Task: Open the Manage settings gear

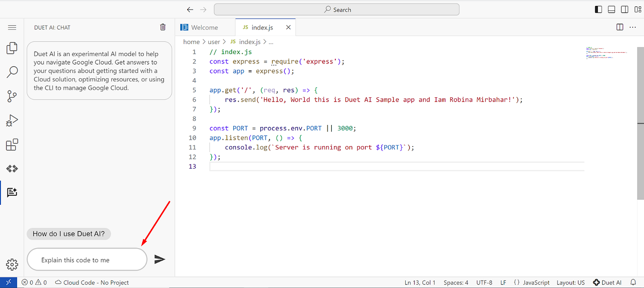Action: coord(12,265)
